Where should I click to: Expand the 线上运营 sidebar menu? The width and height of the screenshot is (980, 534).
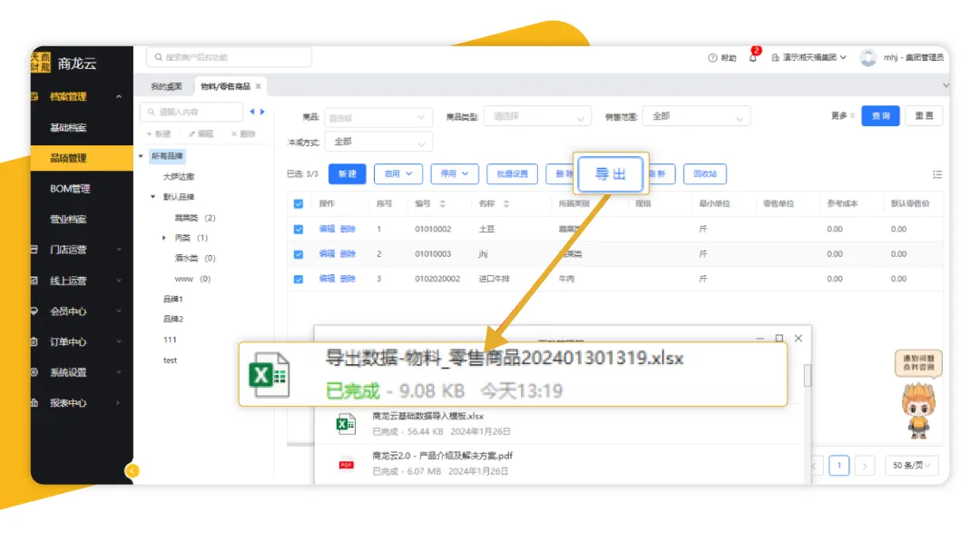pyautogui.click(x=82, y=281)
